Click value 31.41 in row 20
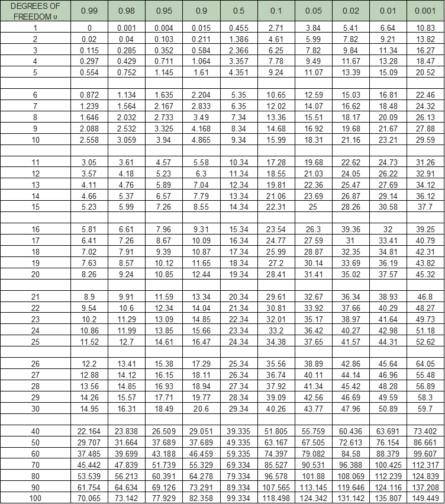445x504 pixels. point(314,274)
